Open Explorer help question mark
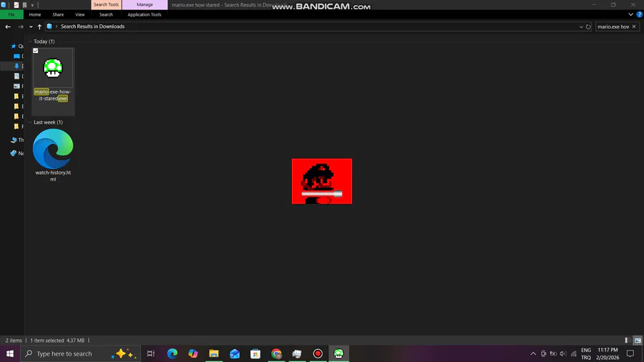Image resolution: width=644 pixels, height=362 pixels. point(639,14)
